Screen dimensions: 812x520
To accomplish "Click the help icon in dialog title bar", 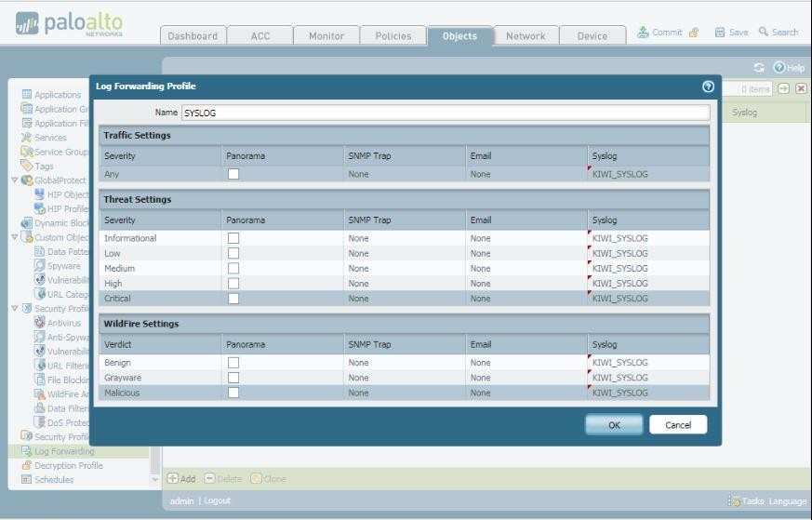I will (708, 87).
